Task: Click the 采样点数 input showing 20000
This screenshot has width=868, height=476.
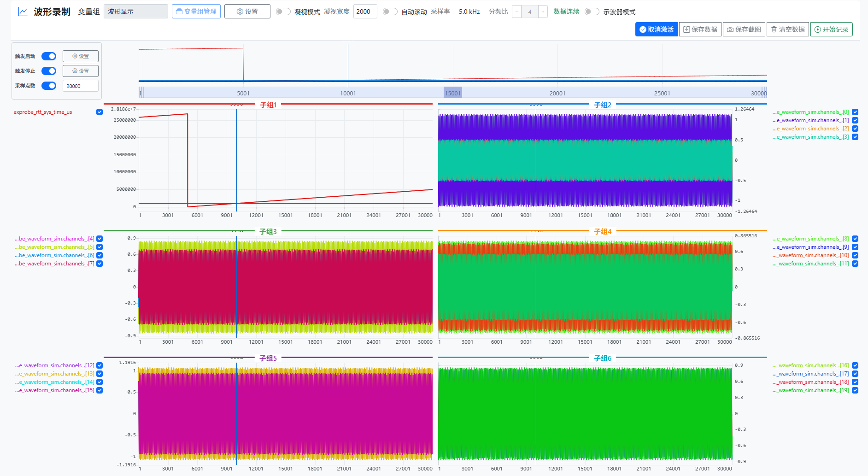Action: 81,86
